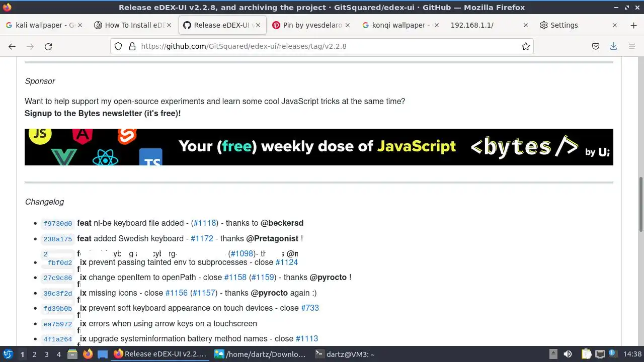Close the 192.168.1.1 tab
The image size is (644, 362).
click(x=525, y=25)
